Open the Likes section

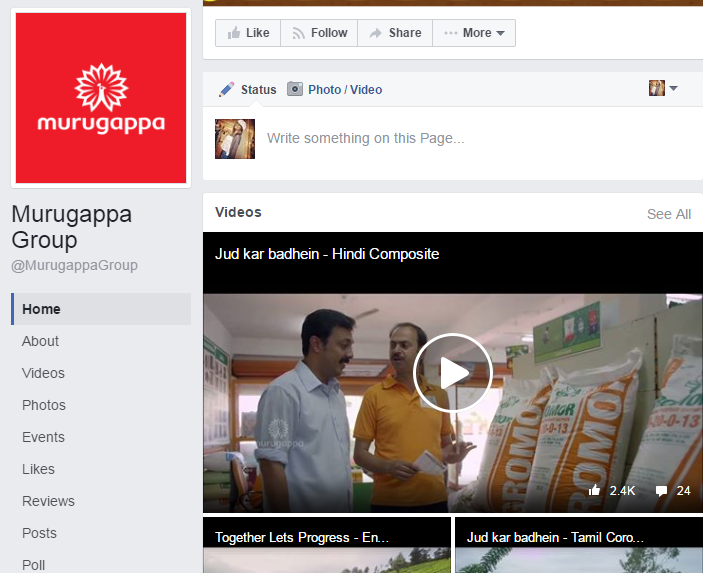pos(38,469)
